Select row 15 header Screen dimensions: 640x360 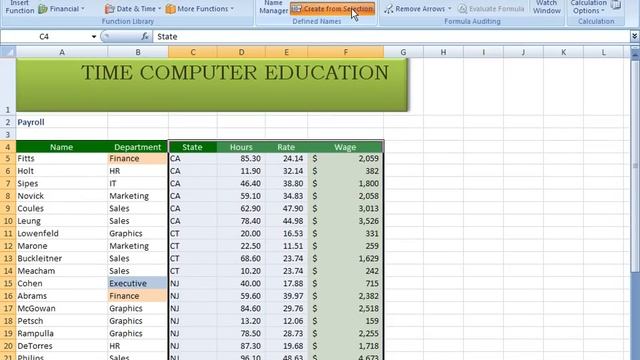pyautogui.click(x=8, y=283)
